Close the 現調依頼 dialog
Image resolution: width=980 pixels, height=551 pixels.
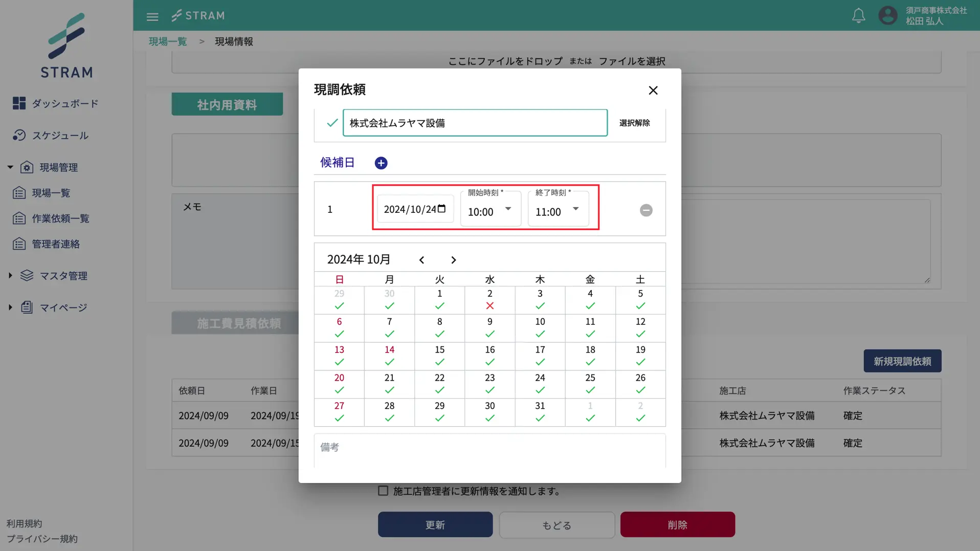(x=653, y=91)
